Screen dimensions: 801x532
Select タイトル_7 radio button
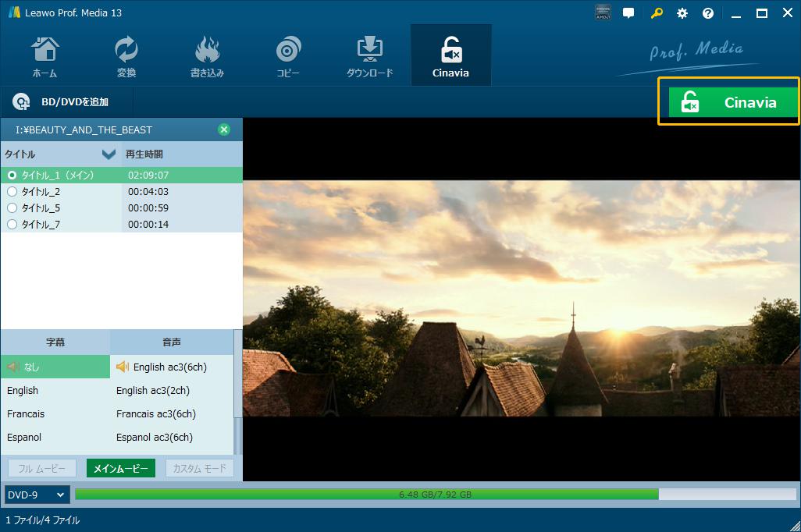point(12,224)
